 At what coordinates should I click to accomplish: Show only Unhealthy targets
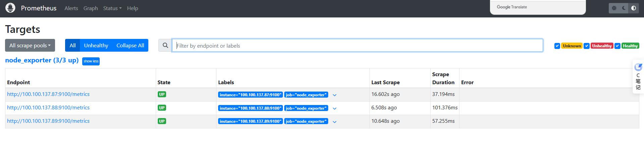[96, 45]
